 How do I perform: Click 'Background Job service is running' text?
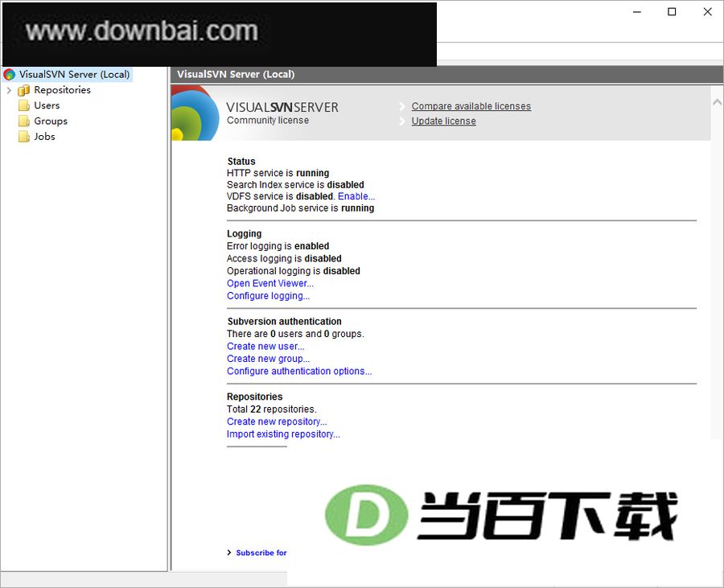[301, 208]
